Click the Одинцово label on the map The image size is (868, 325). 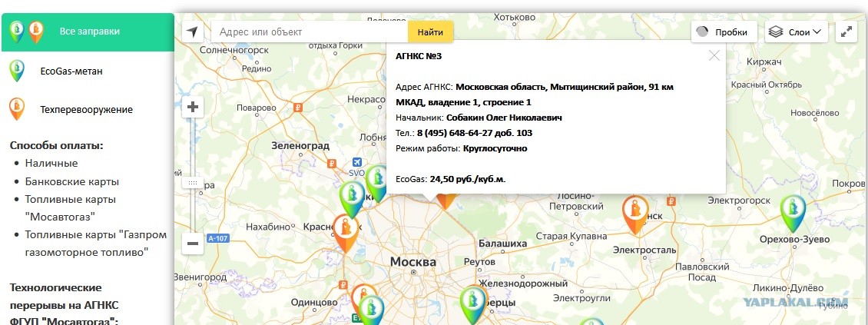point(314,303)
